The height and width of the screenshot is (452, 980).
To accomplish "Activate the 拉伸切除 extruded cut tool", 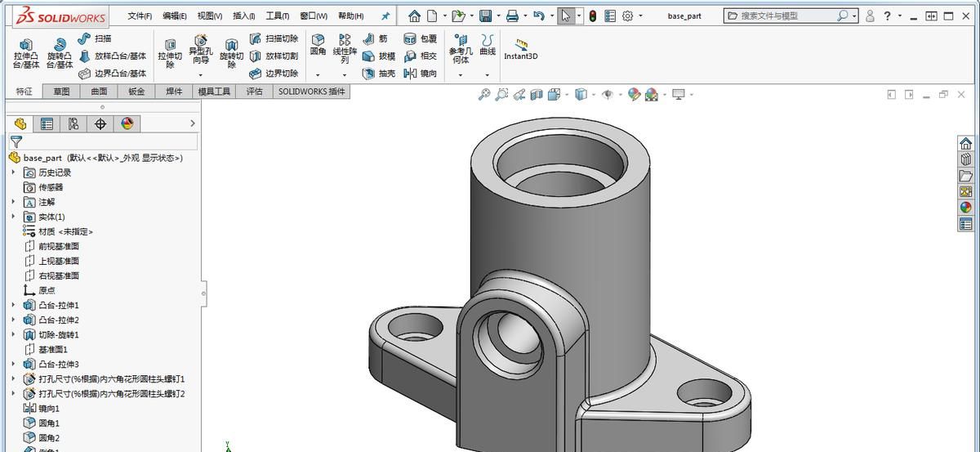I will pos(170,54).
